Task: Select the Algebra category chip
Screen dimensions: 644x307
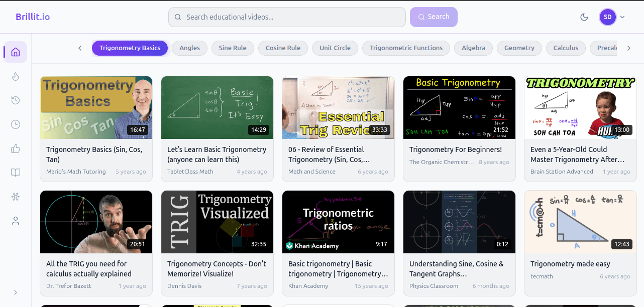Action: [x=474, y=48]
